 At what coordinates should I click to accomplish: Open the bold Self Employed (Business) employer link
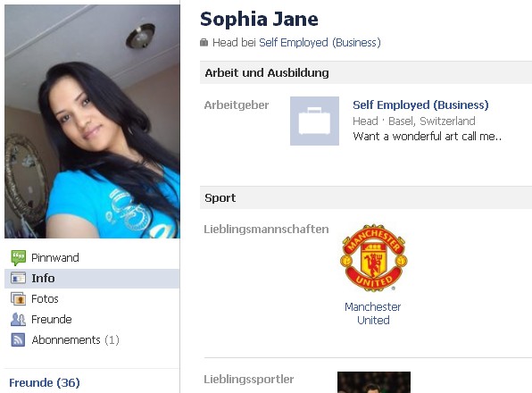(420, 105)
